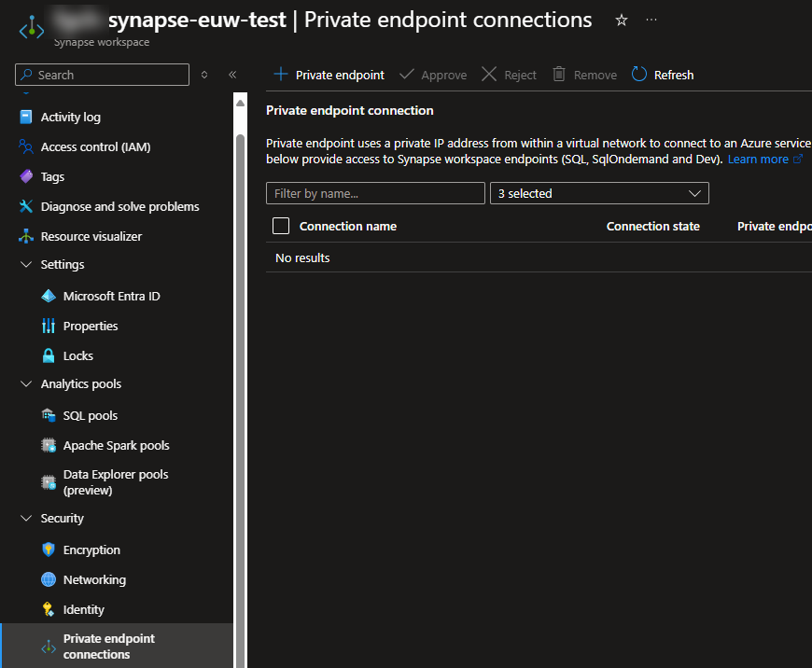
Task: Click the plus icon to add Private endpoint
Action: click(281, 74)
